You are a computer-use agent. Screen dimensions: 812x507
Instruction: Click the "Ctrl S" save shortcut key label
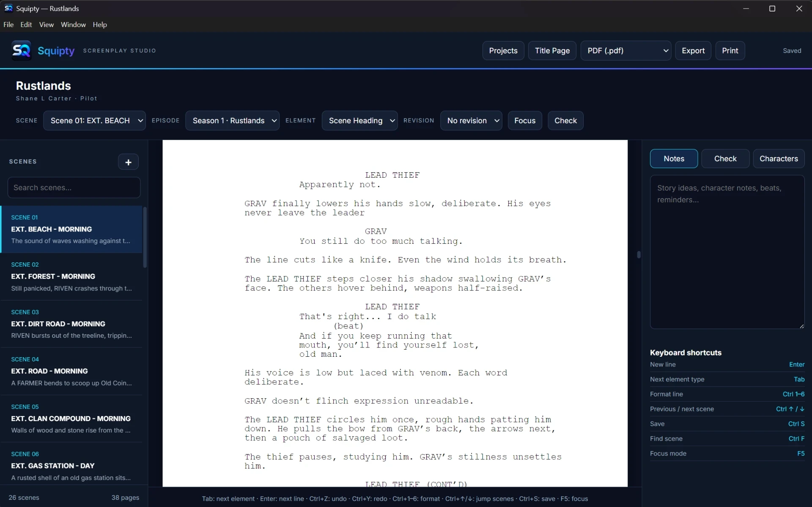pos(796,424)
